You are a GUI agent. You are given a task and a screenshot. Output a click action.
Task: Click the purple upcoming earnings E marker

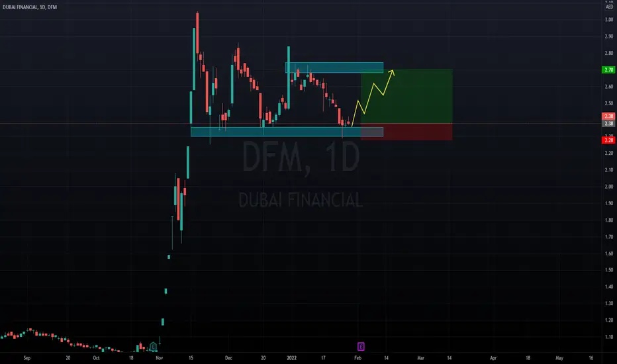click(361, 347)
